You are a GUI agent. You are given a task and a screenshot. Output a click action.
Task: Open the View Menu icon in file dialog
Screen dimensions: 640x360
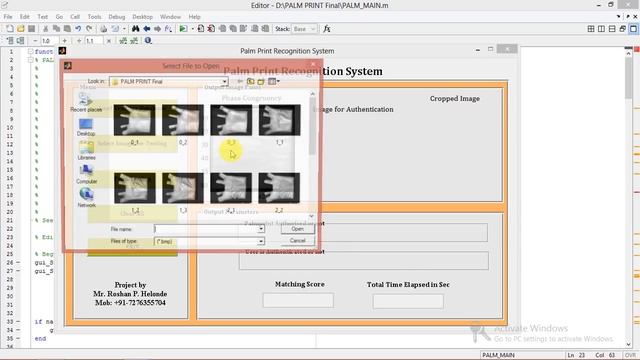(x=273, y=82)
